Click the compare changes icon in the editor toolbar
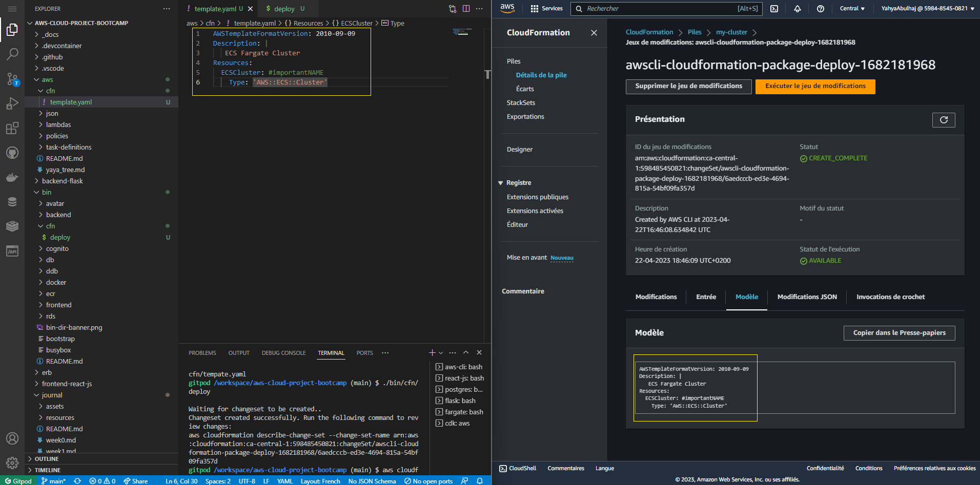The image size is (980, 485). point(453,9)
